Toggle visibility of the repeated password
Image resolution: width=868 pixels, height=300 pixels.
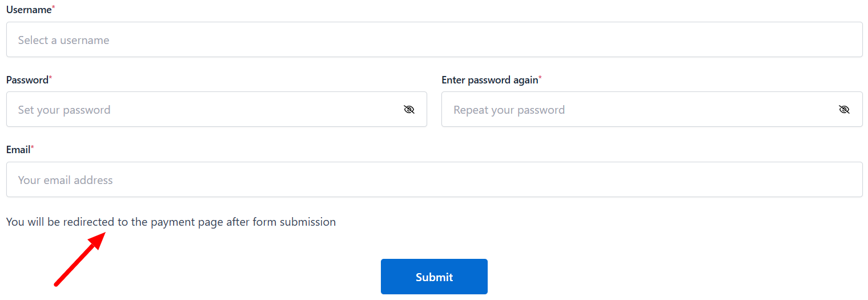point(844,110)
